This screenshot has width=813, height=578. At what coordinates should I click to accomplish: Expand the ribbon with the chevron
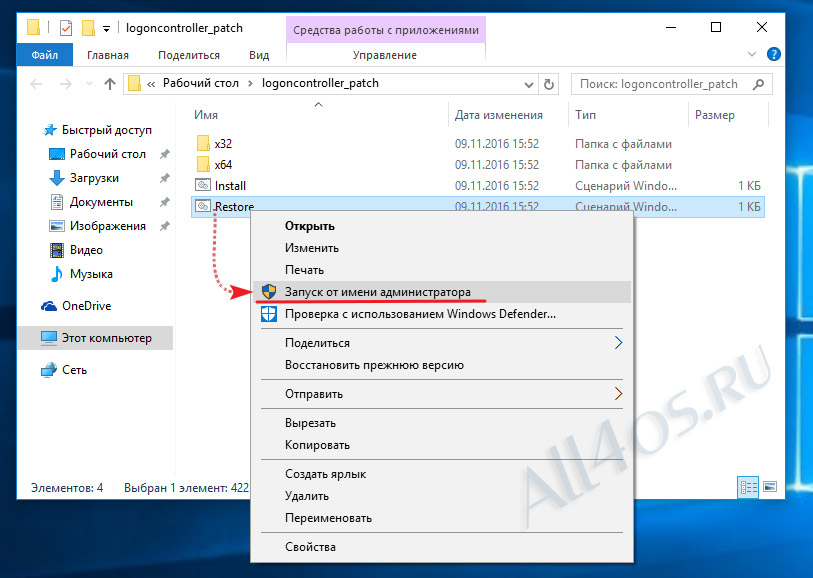[x=752, y=54]
